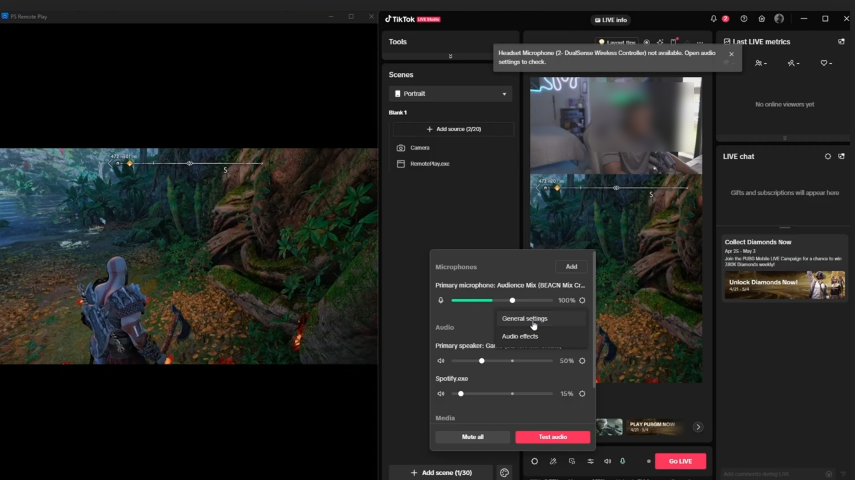Screen dimensions: 855x480
Task: Choose Audio effects menu item
Action: [x=520, y=337]
